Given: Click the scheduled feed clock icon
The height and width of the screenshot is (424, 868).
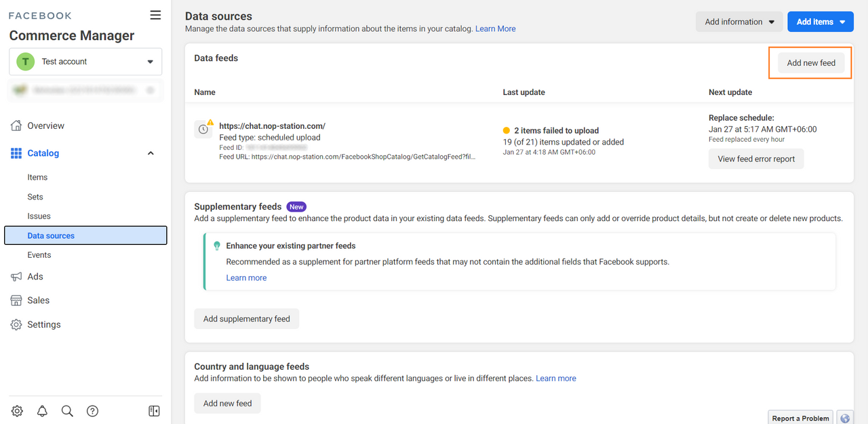Looking at the screenshot, I should [x=203, y=129].
